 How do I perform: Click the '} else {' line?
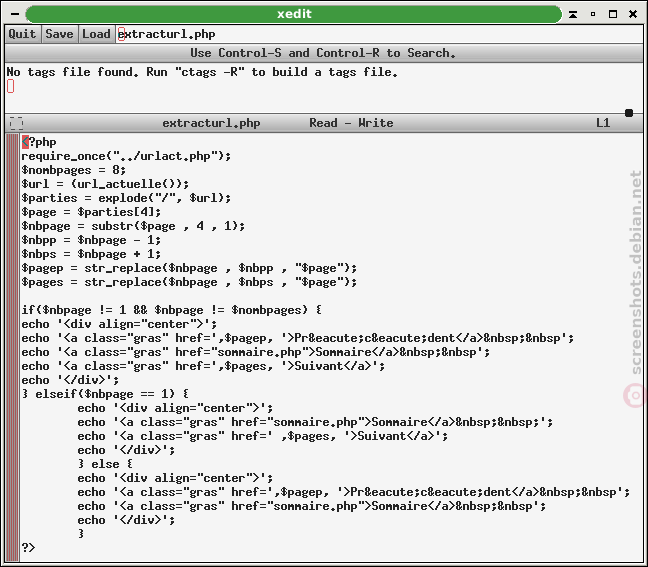click(x=105, y=464)
